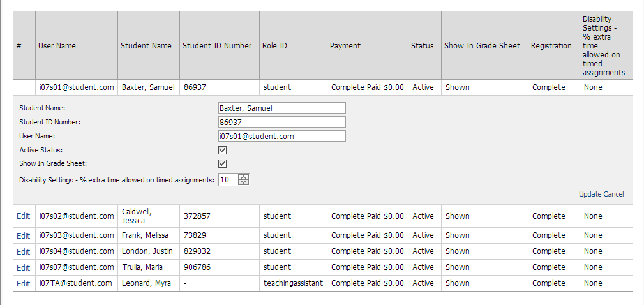Increase disability extra time with up arrow
This screenshot has height=305, width=644.
tap(244, 177)
